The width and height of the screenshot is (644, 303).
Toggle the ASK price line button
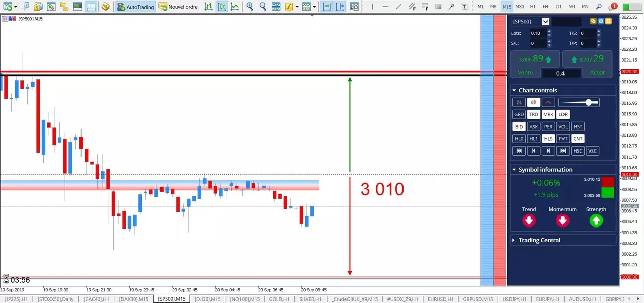533,127
